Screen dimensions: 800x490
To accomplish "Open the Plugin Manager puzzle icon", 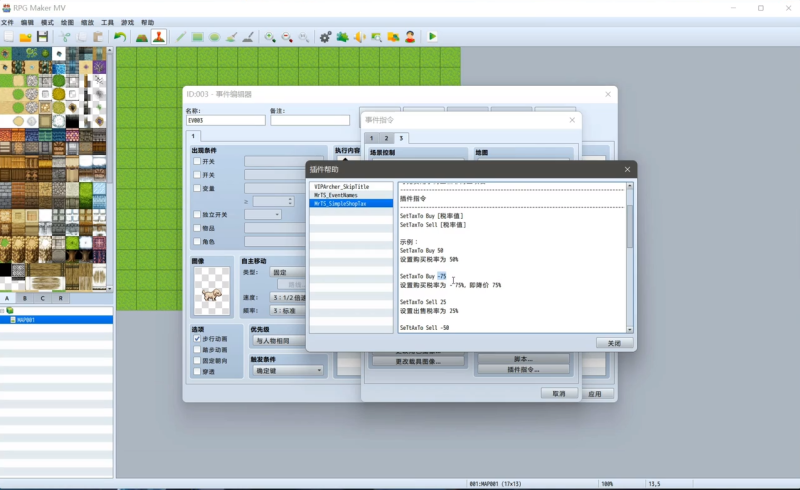I will (342, 37).
